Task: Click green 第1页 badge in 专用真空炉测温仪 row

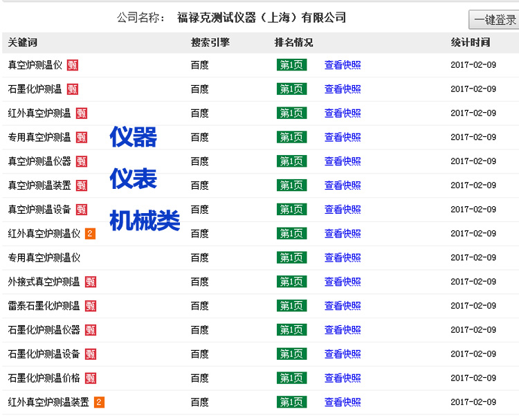Action: click(x=291, y=257)
